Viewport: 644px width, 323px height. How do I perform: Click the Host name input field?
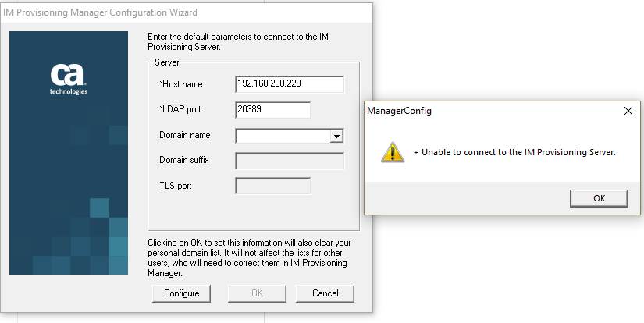pos(290,84)
